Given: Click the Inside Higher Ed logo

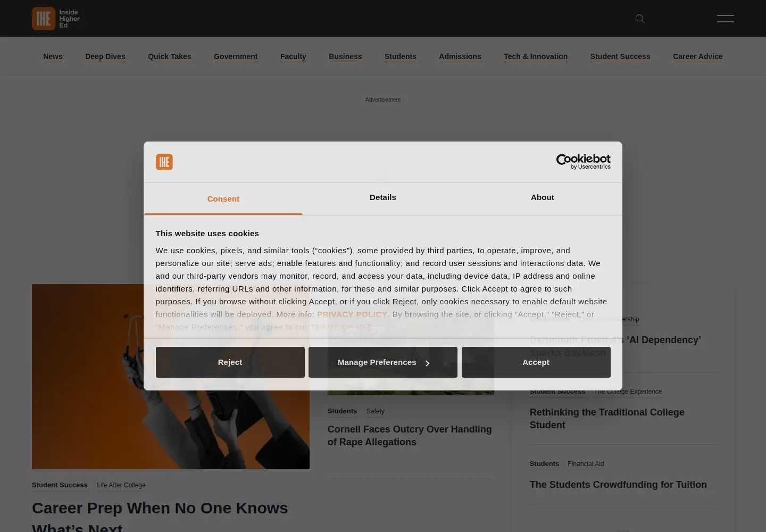Looking at the screenshot, I should [56, 19].
